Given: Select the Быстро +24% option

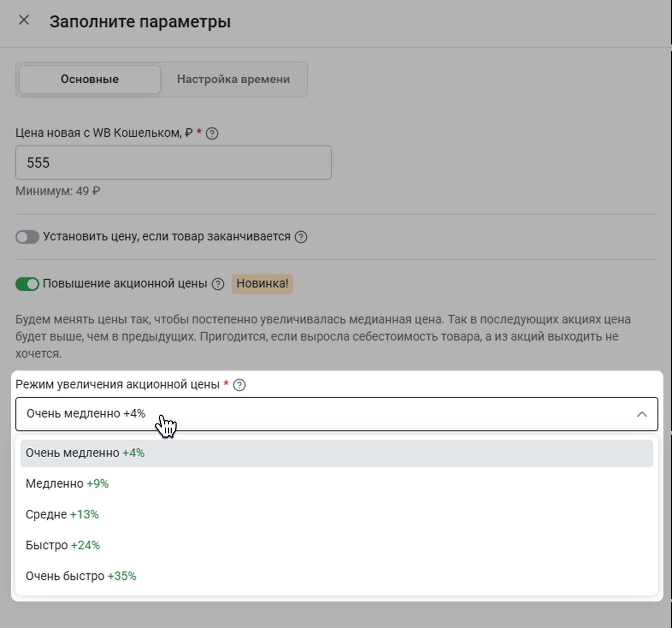Looking at the screenshot, I should tap(62, 545).
